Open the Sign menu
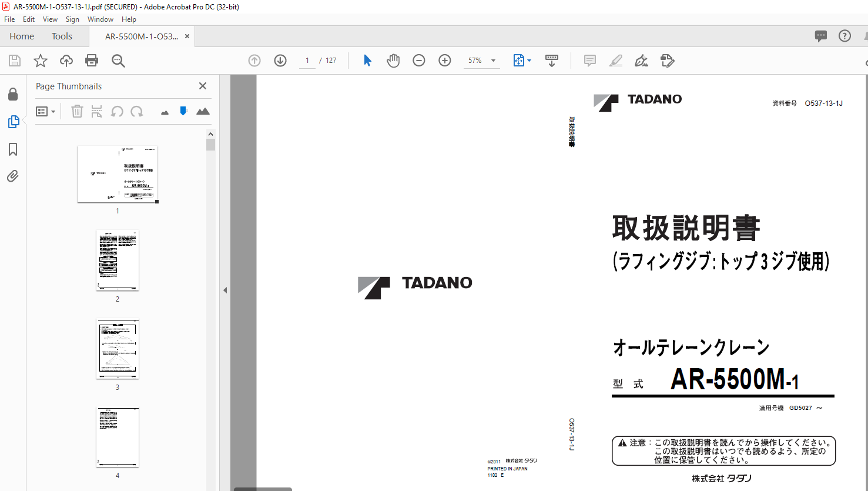This screenshot has height=491, width=868. pyautogui.click(x=72, y=19)
